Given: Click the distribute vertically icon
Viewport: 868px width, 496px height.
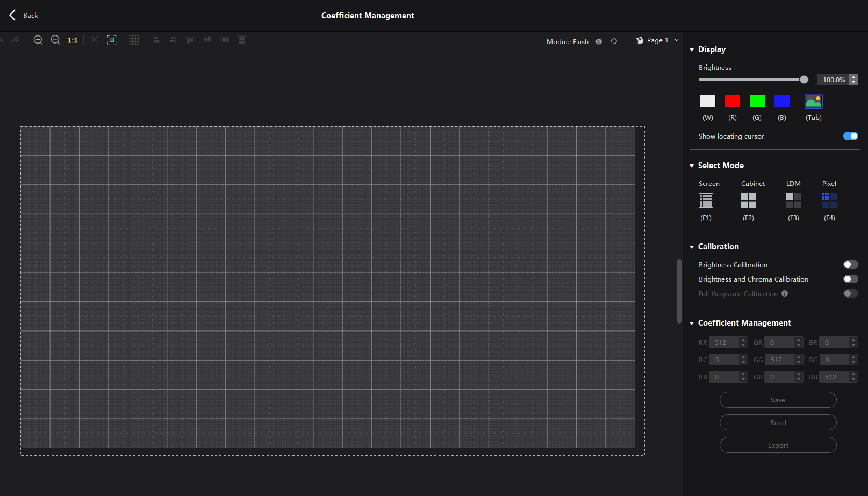Looking at the screenshot, I should 242,40.
